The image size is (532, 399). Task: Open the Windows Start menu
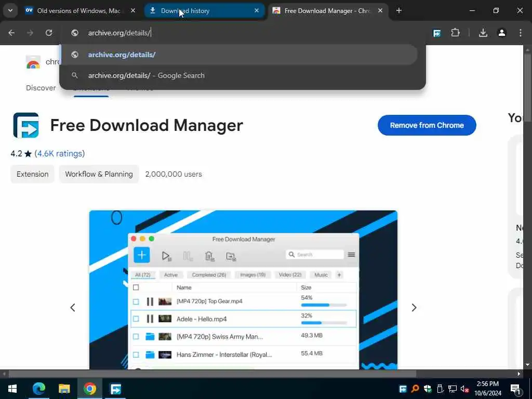pos(12,389)
